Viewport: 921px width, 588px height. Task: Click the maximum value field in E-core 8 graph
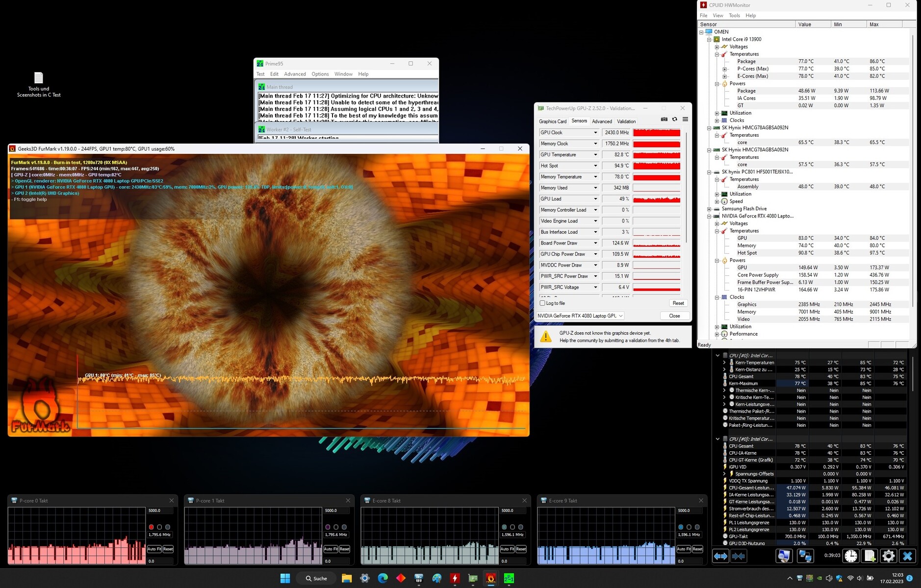513,511
